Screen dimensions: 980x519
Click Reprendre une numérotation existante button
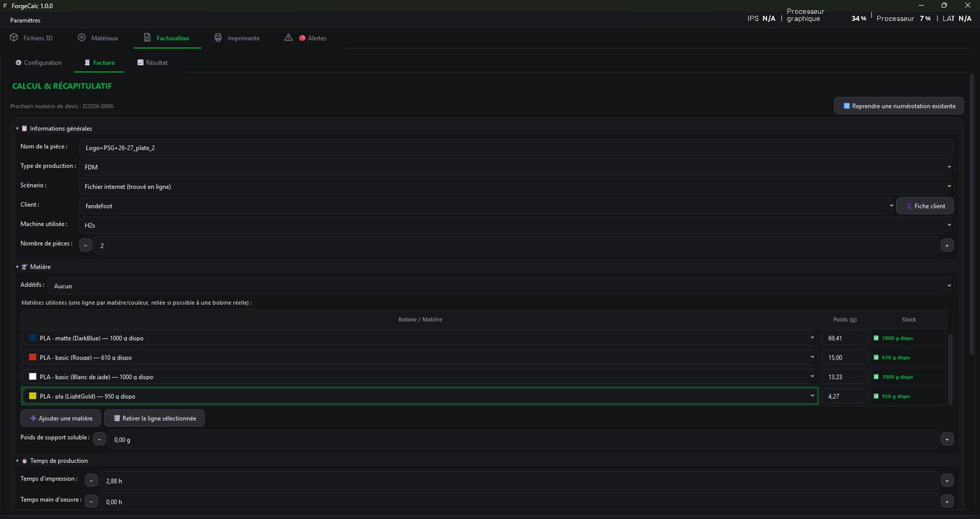coord(899,106)
